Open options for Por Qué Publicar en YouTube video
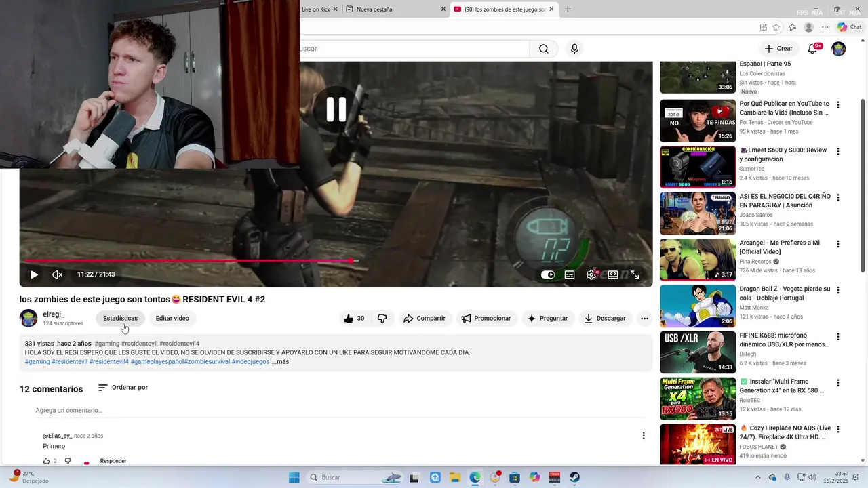The width and height of the screenshot is (868, 488). coord(838,105)
